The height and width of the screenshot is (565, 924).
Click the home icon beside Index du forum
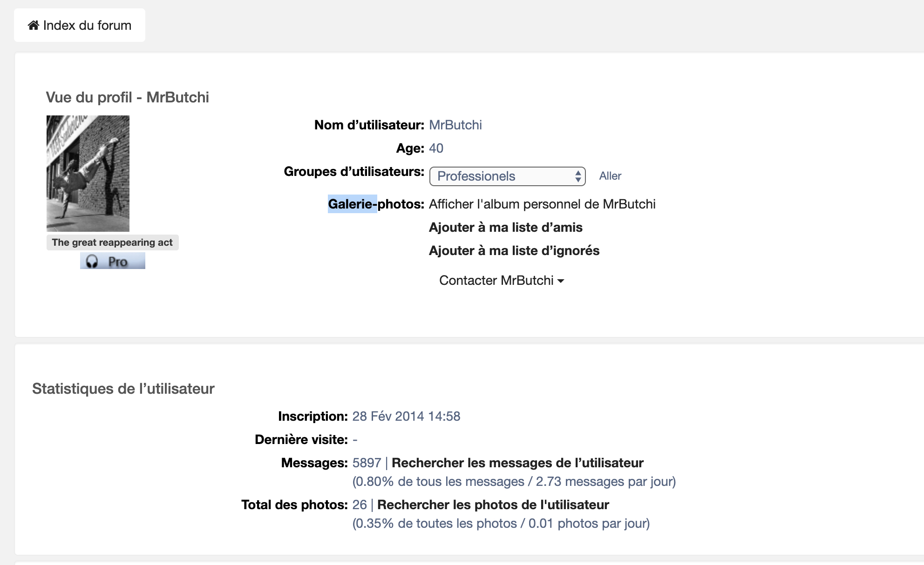pyautogui.click(x=34, y=25)
